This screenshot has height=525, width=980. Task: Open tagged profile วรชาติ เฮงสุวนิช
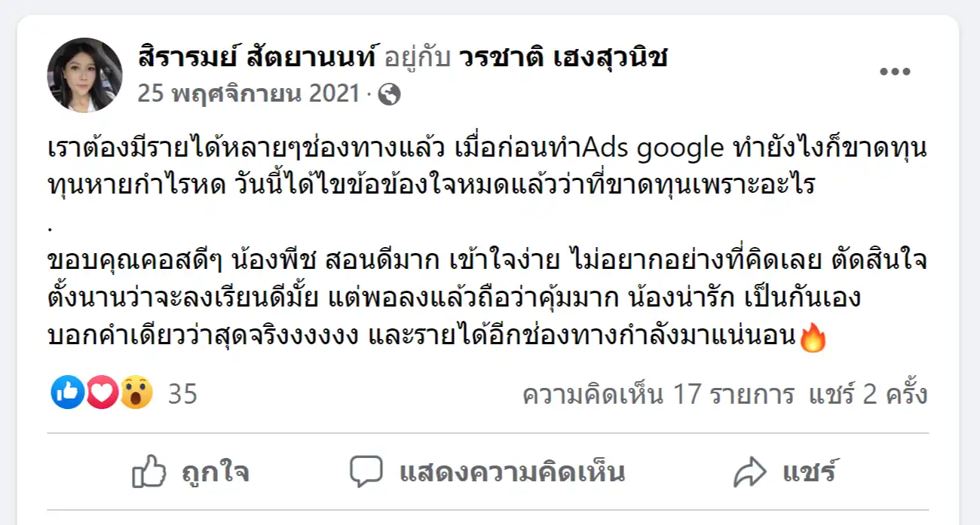pyautogui.click(x=563, y=57)
